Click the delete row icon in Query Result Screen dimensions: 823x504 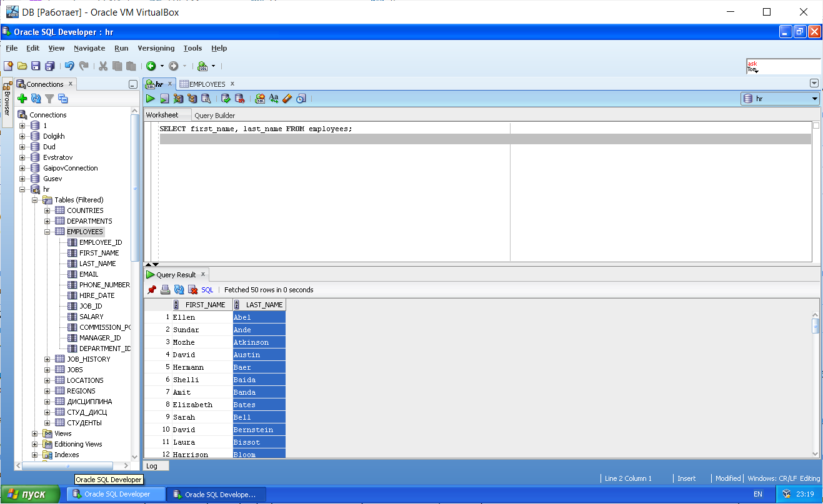pos(192,290)
